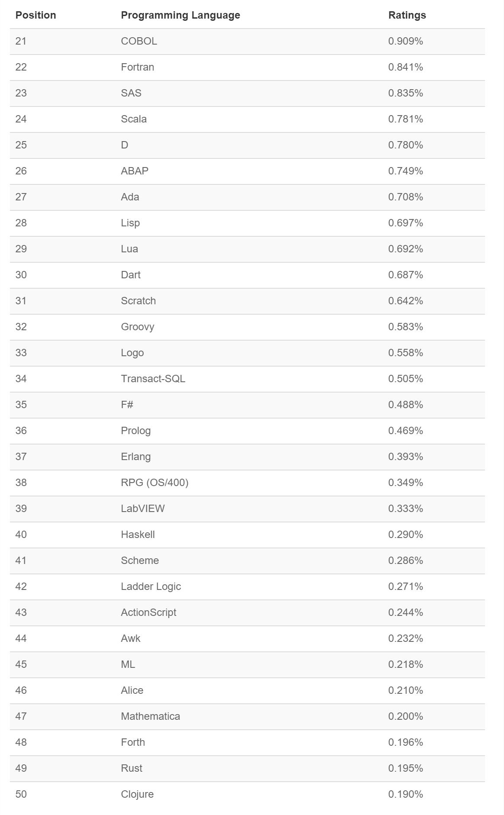Click the Mathematica entry
Image resolution: width=504 pixels, height=815 pixels.
pos(151,716)
